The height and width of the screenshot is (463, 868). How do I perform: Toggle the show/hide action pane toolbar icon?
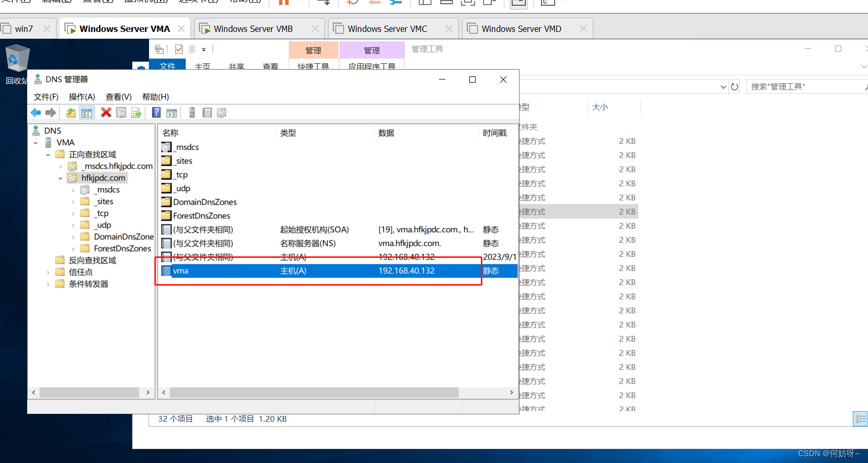[172, 112]
